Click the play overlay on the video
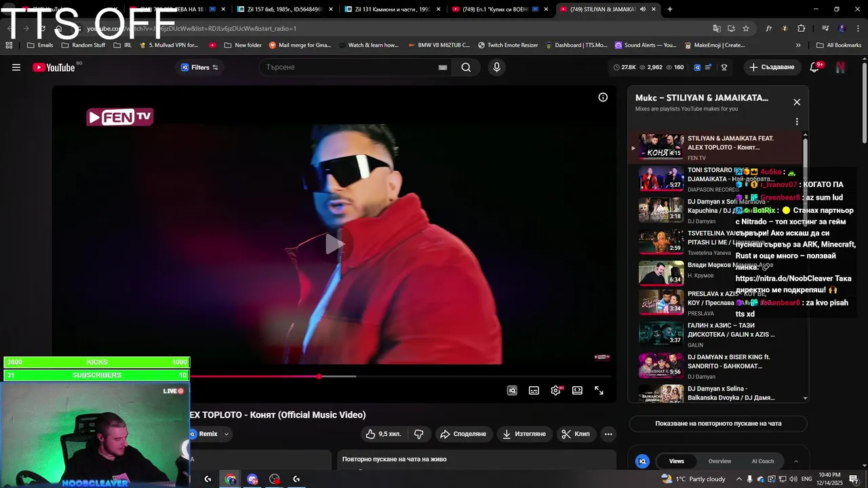 [x=334, y=244]
